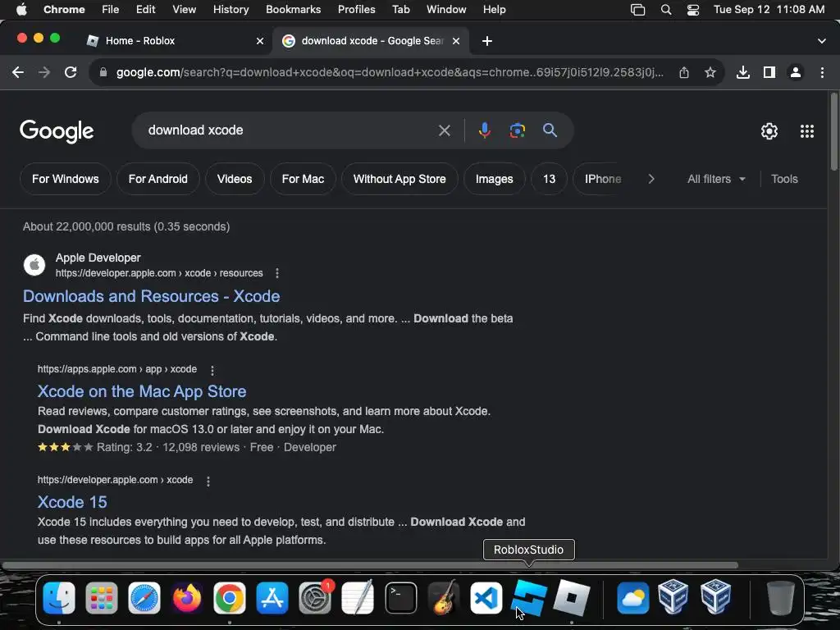Screen dimensions: 840x630
Task: Open the Chrome three-dot menu
Action: tap(822, 72)
